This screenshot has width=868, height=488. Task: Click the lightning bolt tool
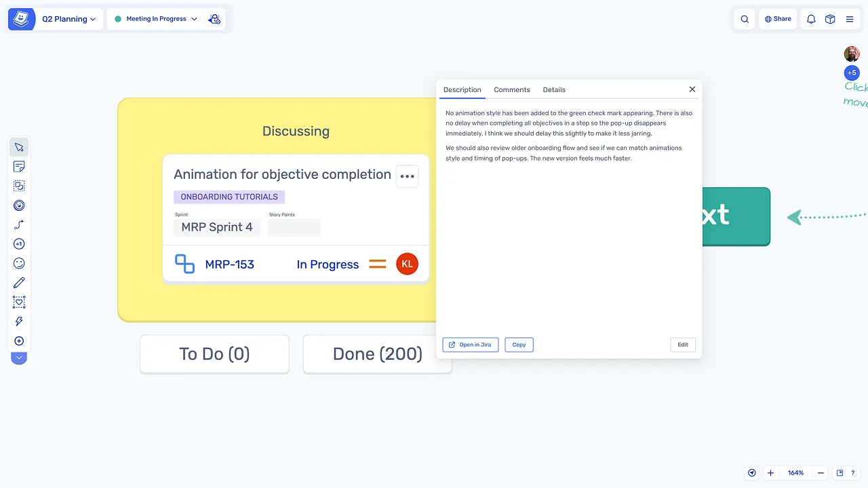(19, 321)
